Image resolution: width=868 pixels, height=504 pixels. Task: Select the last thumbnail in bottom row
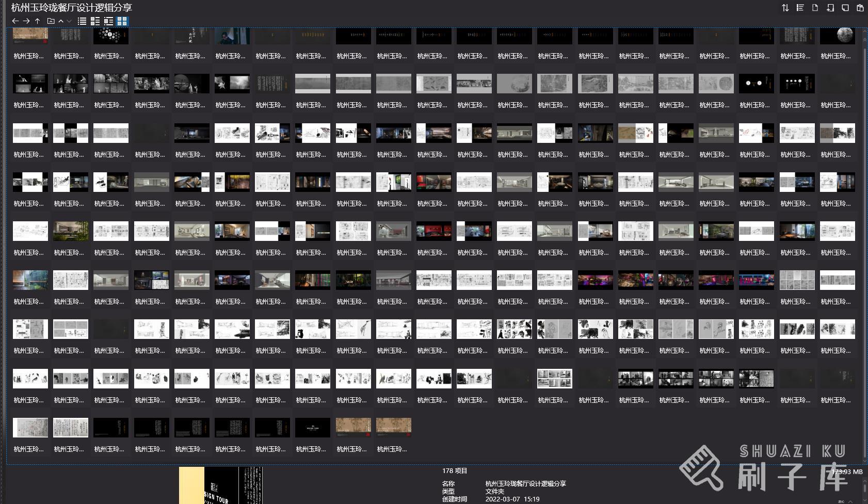point(393,428)
